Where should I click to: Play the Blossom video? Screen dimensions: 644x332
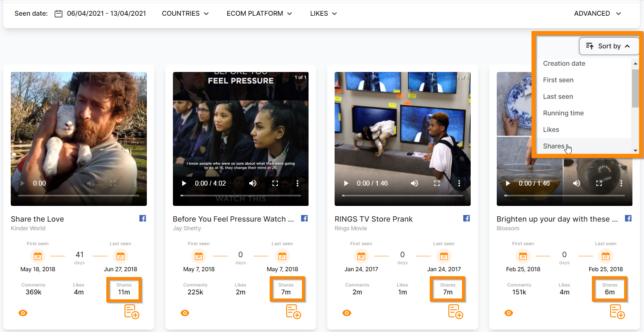pos(508,183)
